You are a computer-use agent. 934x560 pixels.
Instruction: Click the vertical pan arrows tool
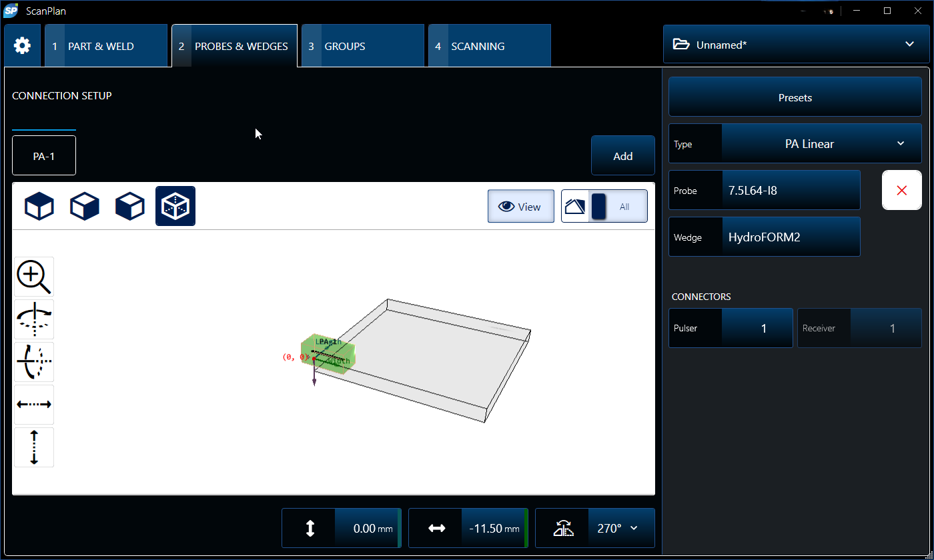(x=34, y=447)
